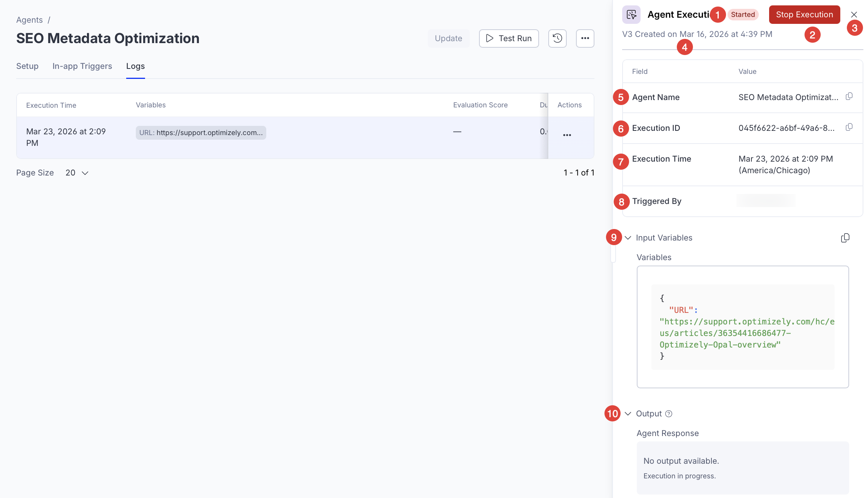Click the Agents breadcrumb link
868x498 pixels.
coord(29,20)
